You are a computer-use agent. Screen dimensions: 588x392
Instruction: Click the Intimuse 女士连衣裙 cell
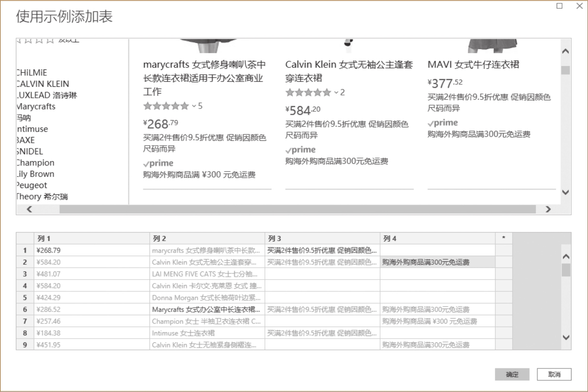pyautogui.click(x=207, y=333)
